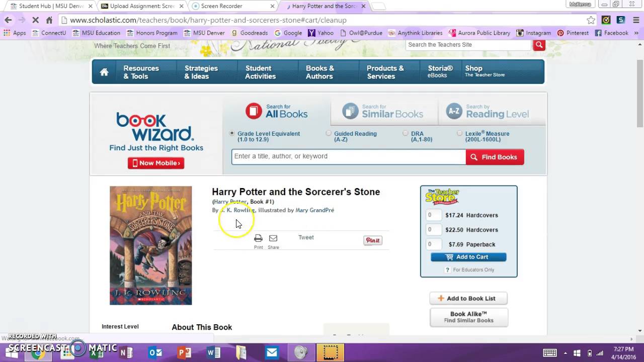
Task: Show hidden system tray icons
Action: click(566, 352)
